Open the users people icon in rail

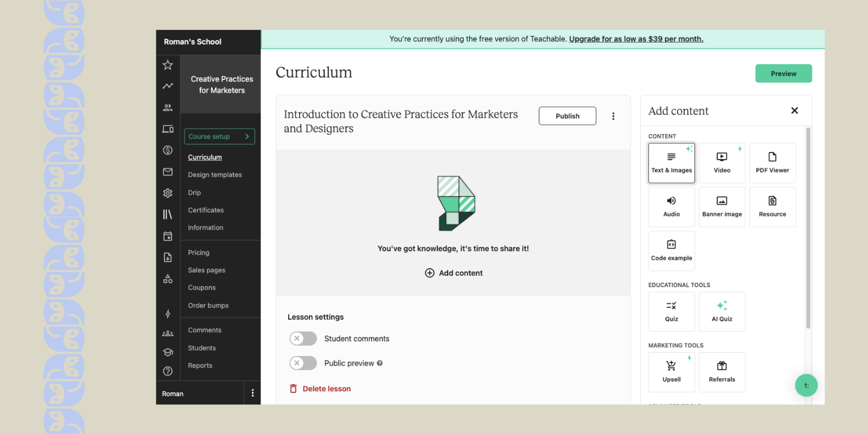pyautogui.click(x=167, y=108)
